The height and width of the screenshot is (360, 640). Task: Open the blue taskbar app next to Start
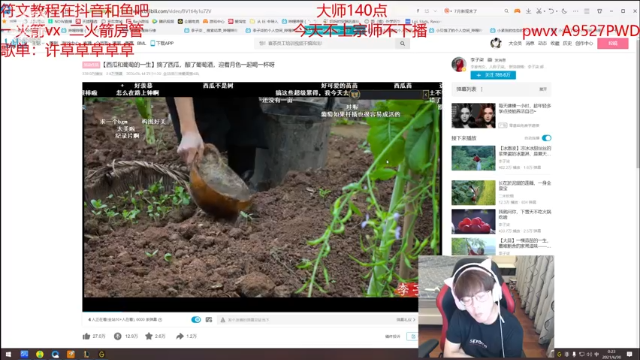click(24, 354)
